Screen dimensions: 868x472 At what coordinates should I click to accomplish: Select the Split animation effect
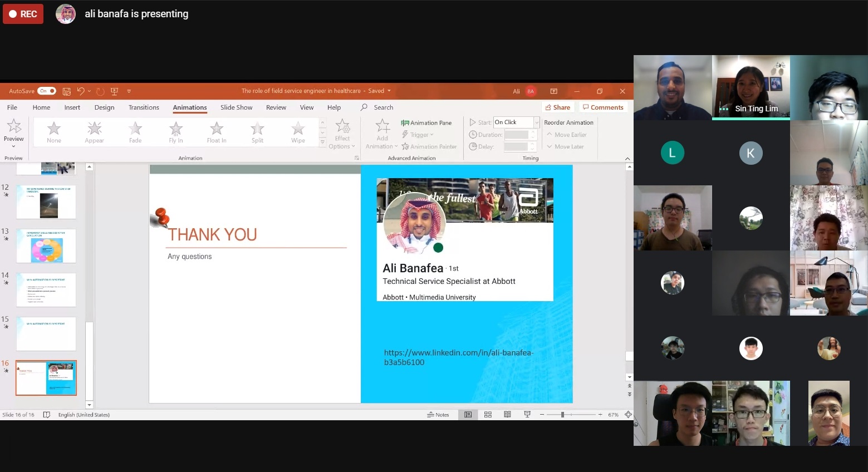(x=257, y=132)
